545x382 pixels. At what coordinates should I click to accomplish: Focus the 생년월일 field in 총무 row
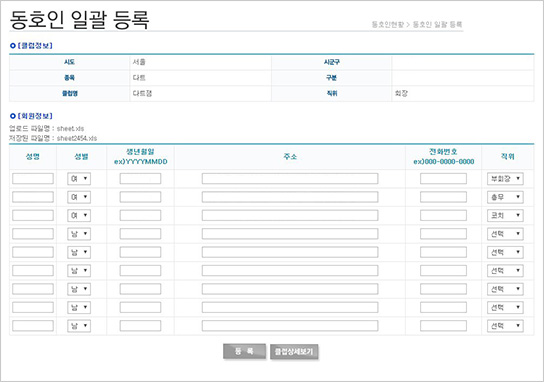[x=140, y=197]
